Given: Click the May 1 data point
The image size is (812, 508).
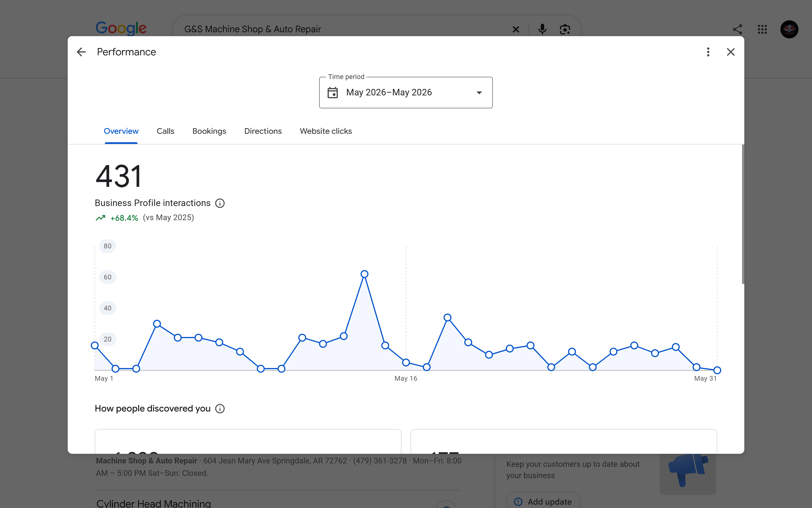Looking at the screenshot, I should [x=95, y=345].
